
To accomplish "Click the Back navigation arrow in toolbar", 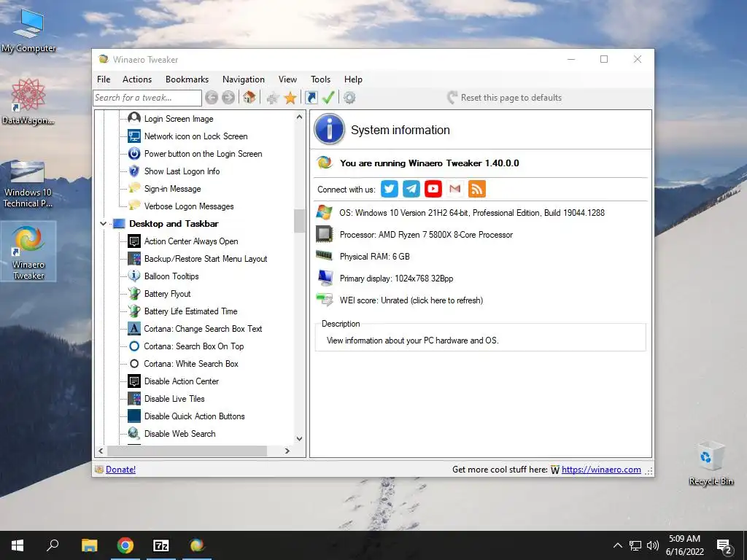I will point(212,98).
